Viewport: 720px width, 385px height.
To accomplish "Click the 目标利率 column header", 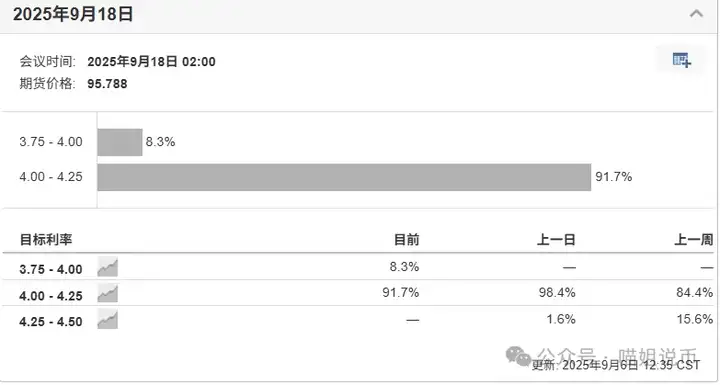I will (46, 239).
